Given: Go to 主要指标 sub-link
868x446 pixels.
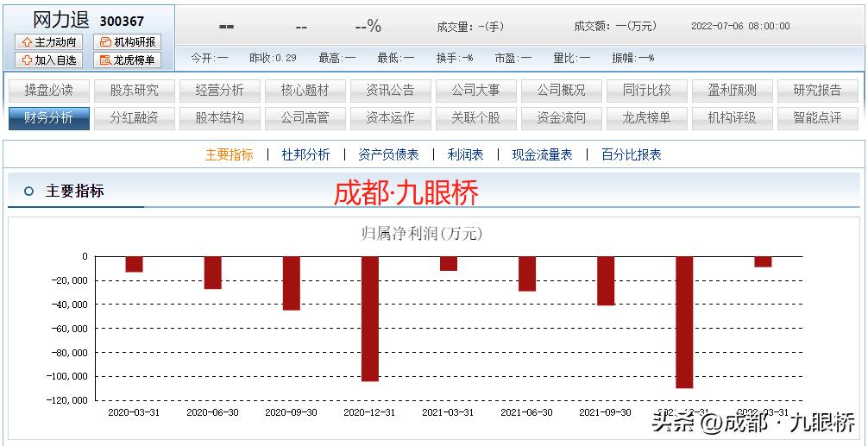Looking at the screenshot, I should pos(230,154).
